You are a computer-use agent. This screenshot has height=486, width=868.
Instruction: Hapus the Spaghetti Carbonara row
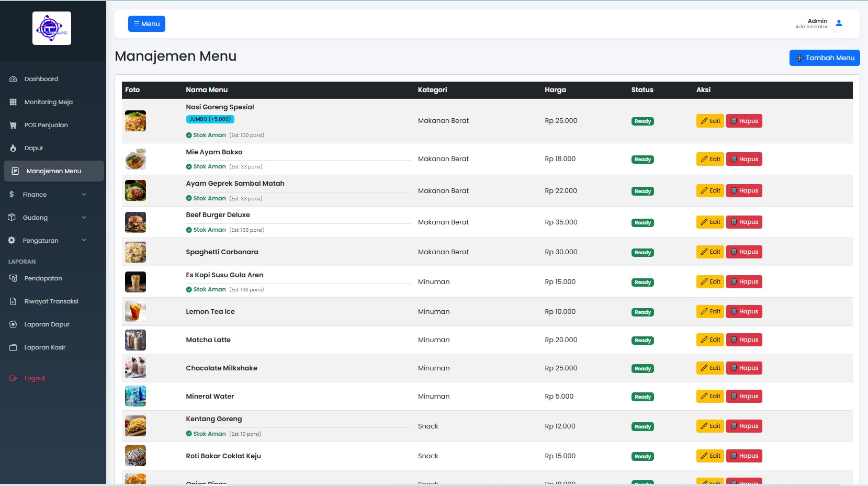click(744, 252)
